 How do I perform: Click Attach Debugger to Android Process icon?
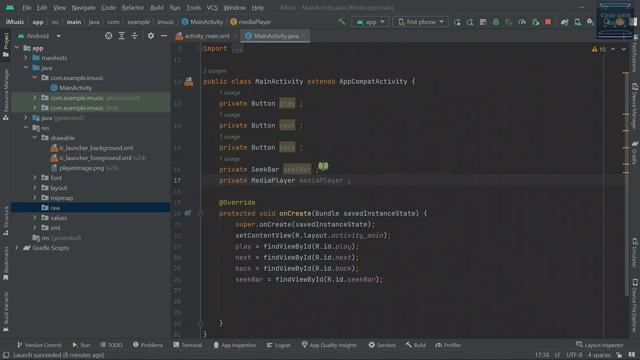pos(535,22)
